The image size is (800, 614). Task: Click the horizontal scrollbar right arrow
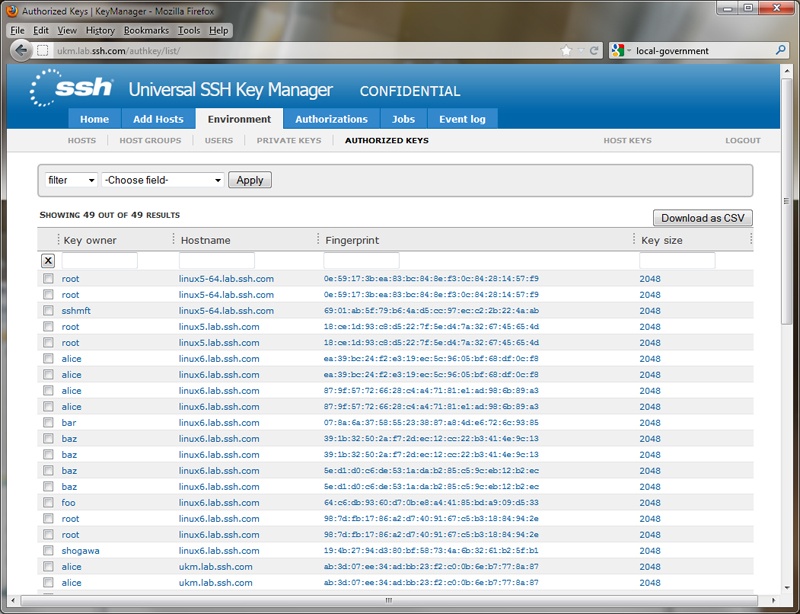(774, 600)
